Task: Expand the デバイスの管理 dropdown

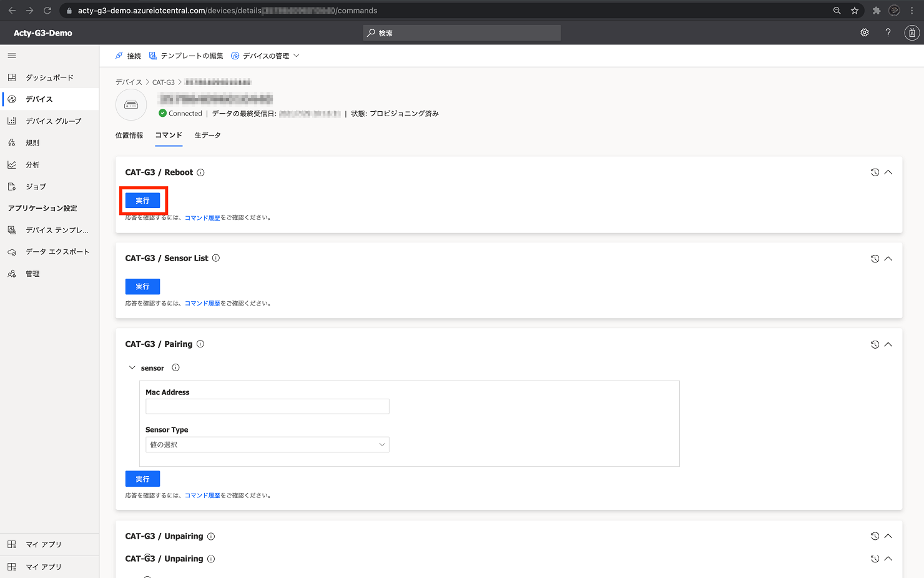Action: (265, 56)
